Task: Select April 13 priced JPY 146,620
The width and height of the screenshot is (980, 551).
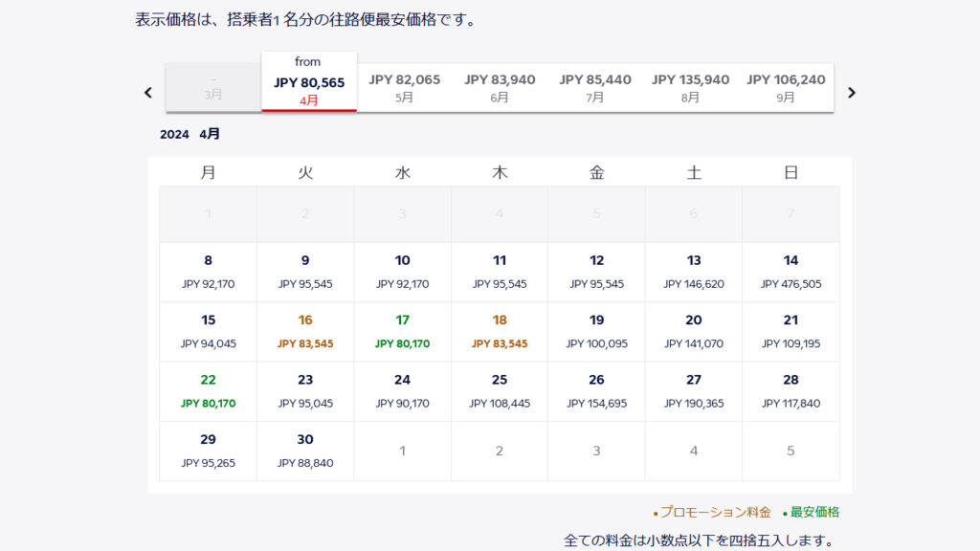Action: tap(694, 272)
